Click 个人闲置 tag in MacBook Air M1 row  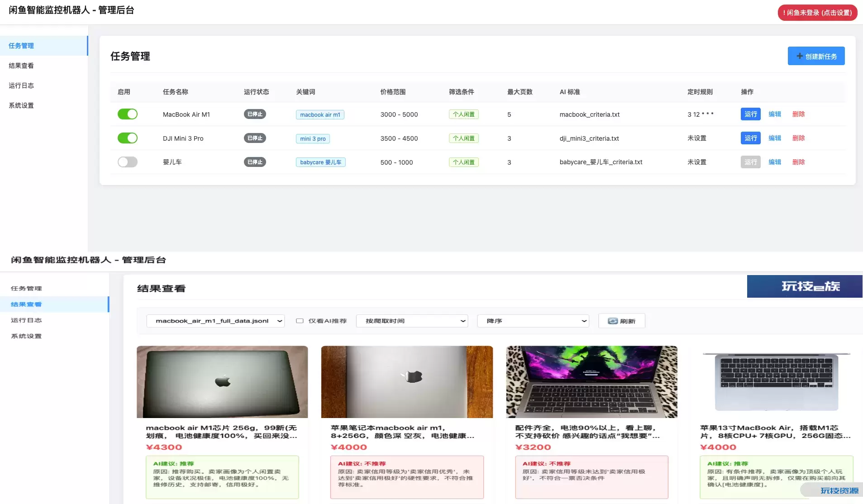(x=464, y=114)
